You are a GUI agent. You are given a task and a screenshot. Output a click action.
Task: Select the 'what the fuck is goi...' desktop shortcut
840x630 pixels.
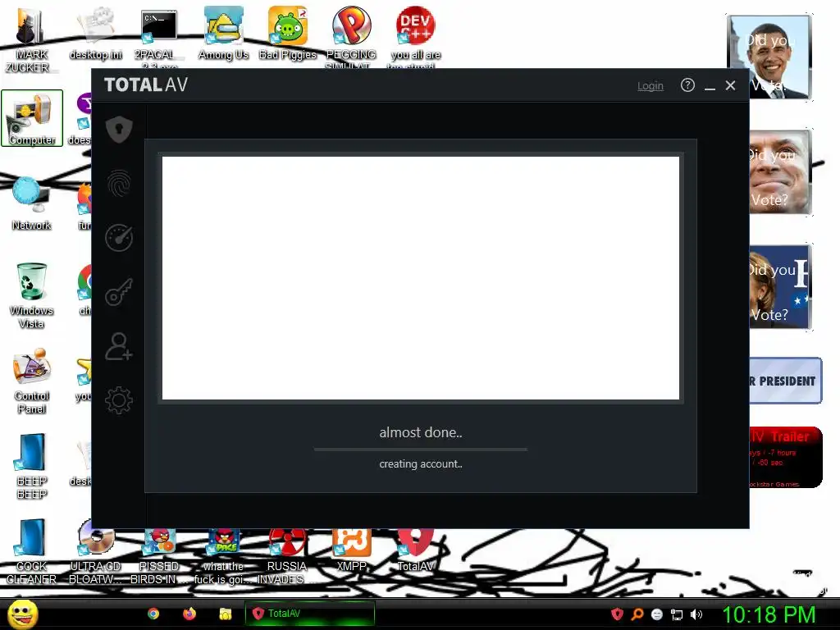(x=223, y=557)
